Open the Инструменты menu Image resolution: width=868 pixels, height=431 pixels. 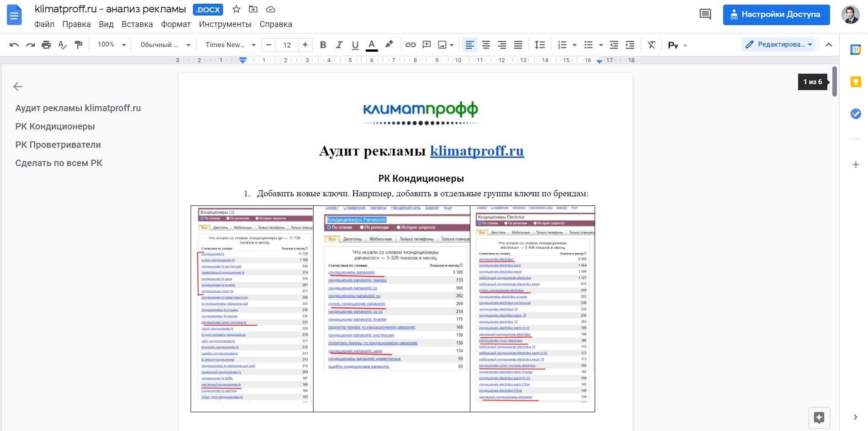[225, 24]
